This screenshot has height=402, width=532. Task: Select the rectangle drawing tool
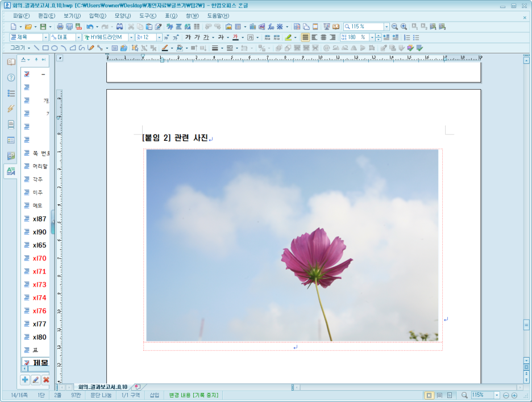45,48
